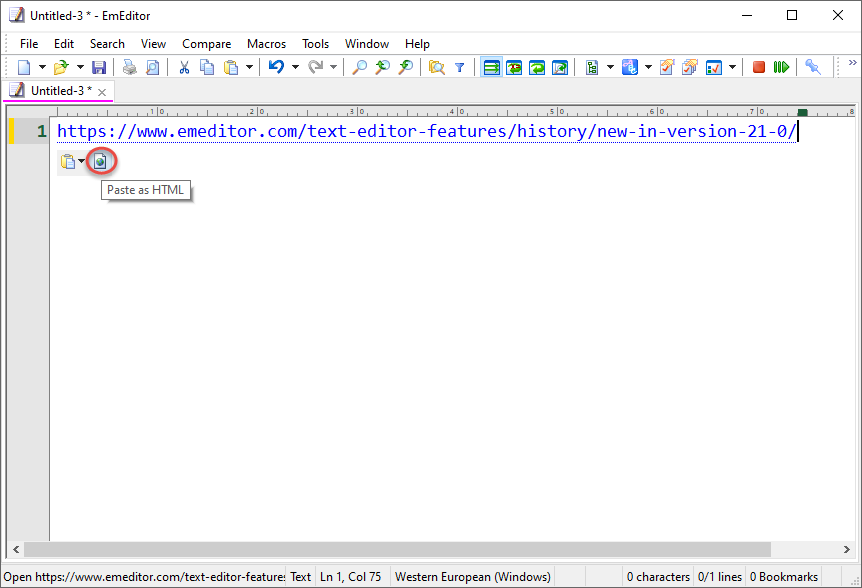862x588 pixels.
Task: Click '0/1 lines' in the status bar
Action: point(720,576)
